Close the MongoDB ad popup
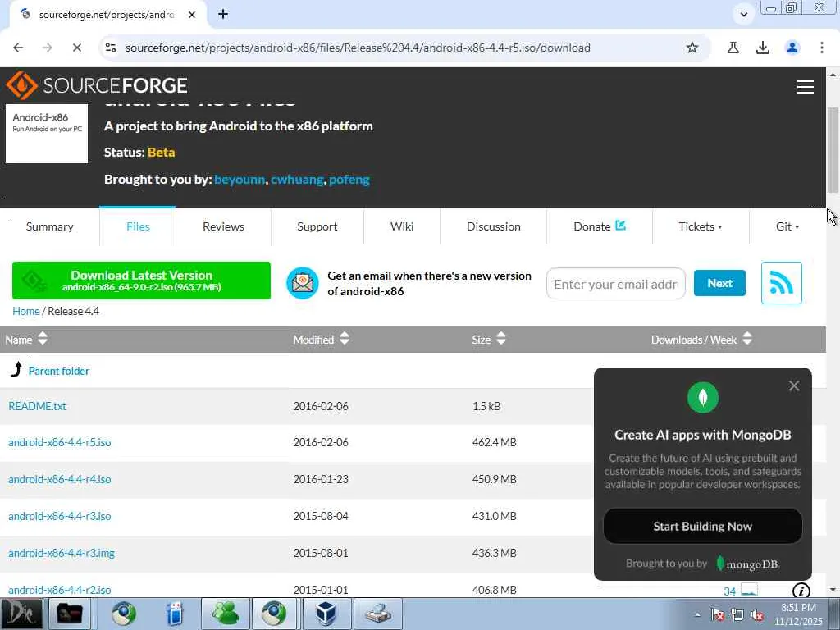 [794, 386]
